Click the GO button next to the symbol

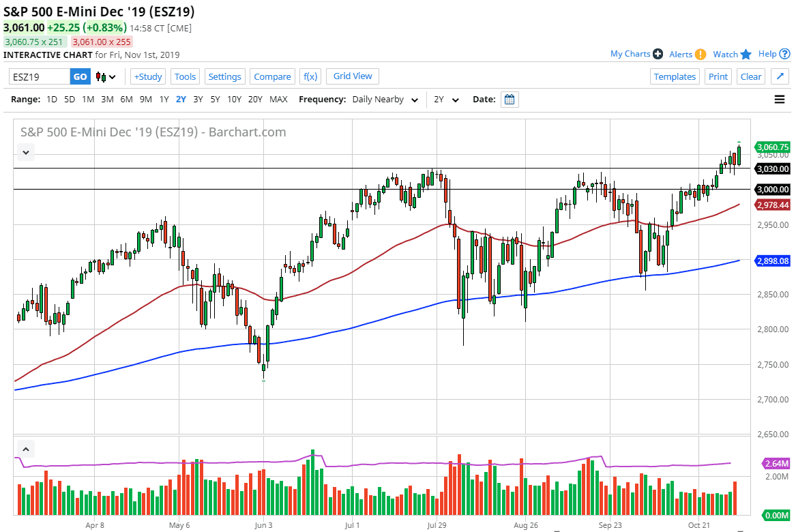pyautogui.click(x=80, y=76)
